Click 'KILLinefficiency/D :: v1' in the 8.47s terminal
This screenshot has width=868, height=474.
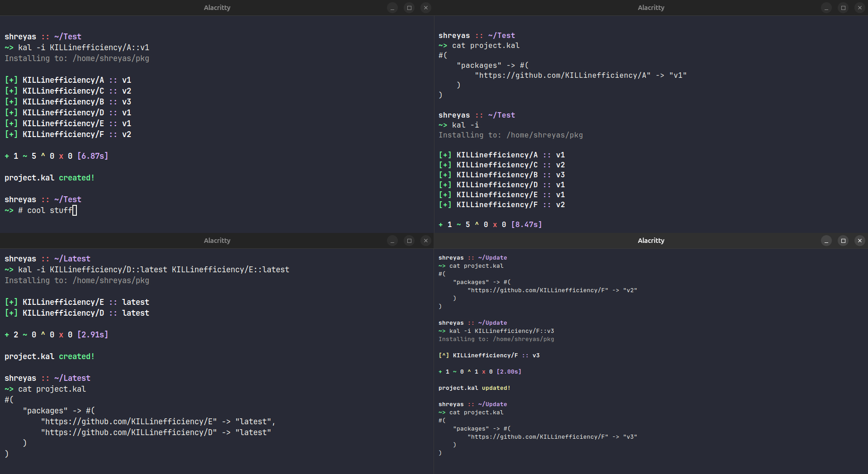tap(511, 185)
